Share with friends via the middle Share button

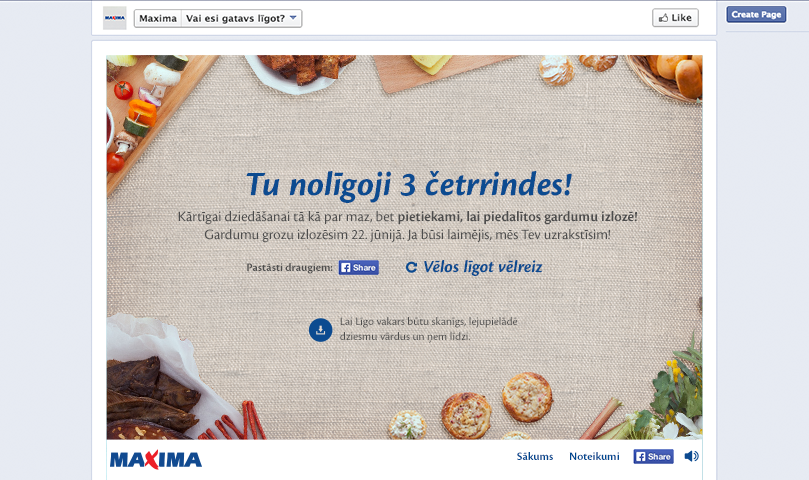(x=359, y=267)
